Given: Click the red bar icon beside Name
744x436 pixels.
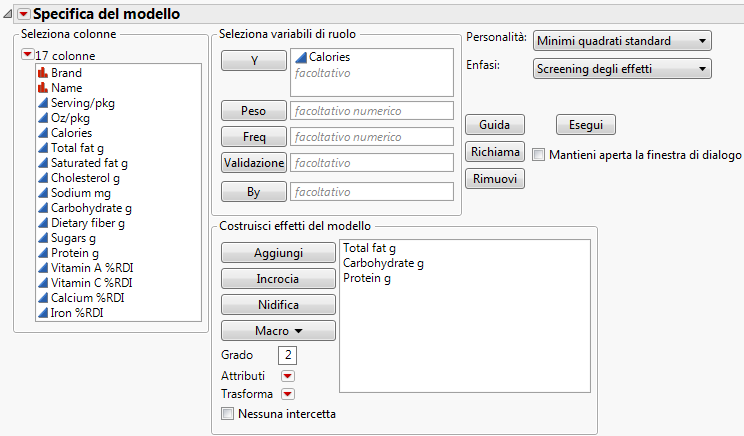Looking at the screenshot, I should (x=42, y=88).
